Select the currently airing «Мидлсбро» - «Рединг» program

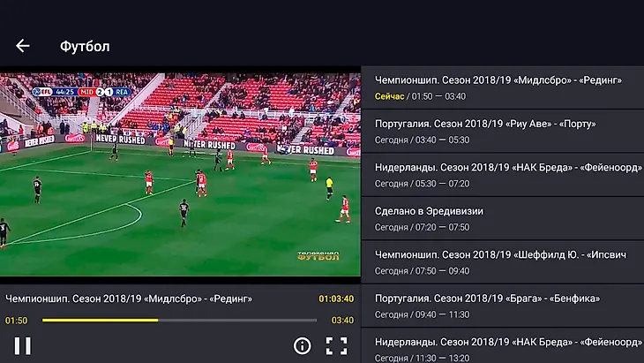(x=502, y=87)
